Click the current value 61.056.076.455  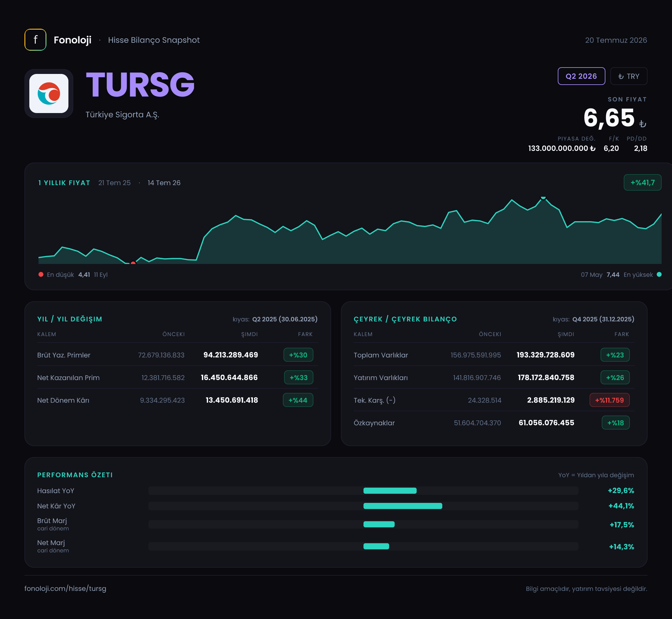(546, 423)
